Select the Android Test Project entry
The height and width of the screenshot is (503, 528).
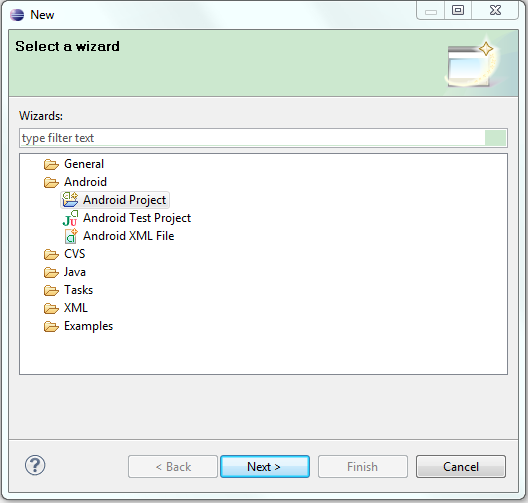coord(137,218)
